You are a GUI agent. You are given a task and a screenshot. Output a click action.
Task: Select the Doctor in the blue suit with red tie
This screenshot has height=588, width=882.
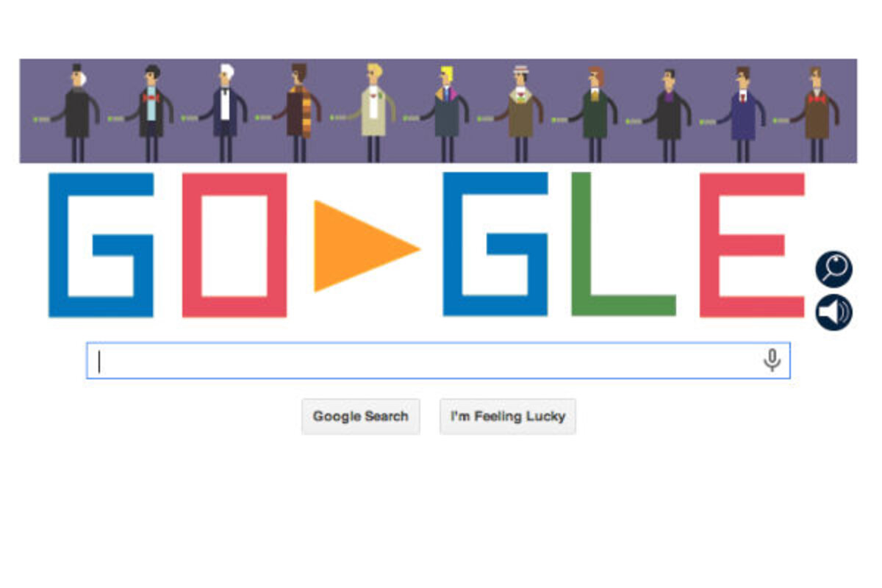click(742, 112)
